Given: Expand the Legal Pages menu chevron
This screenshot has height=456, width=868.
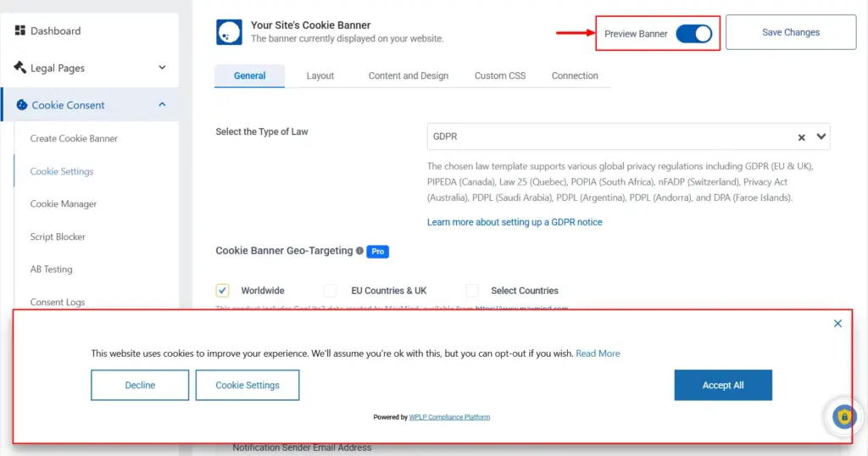Looking at the screenshot, I should pos(162,68).
